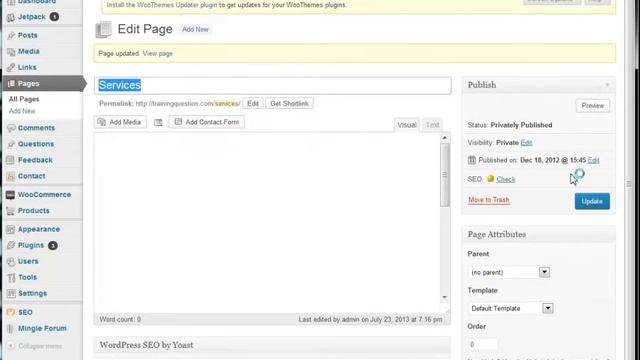Click inside the empty editor content area
Screen dimensions: 640x360
267,222
